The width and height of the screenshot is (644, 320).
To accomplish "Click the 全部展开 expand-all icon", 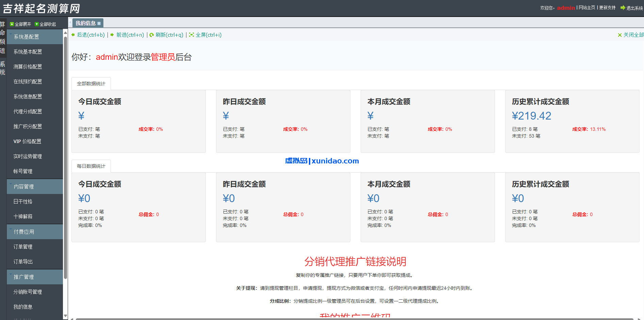I will 11,24.
